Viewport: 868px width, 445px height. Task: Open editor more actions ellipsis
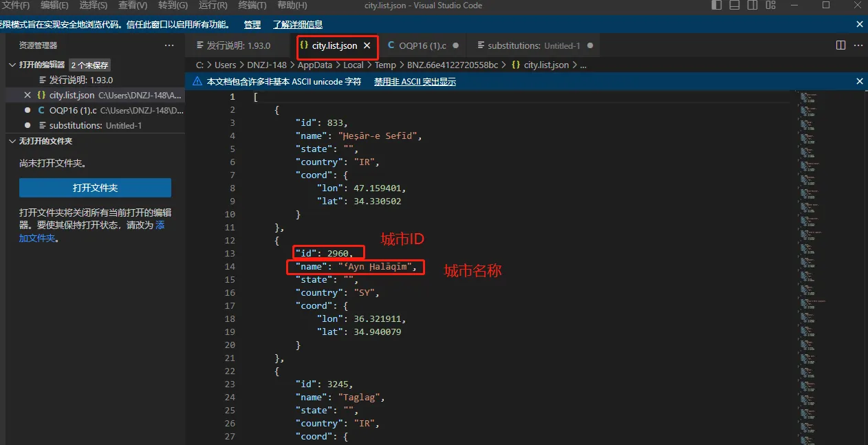(x=858, y=45)
